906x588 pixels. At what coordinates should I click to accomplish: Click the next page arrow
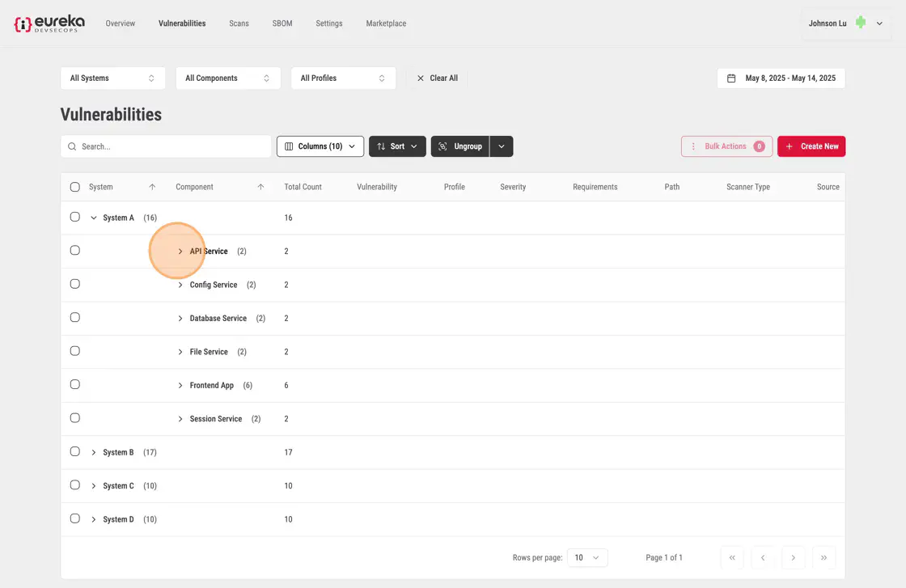[793, 557]
